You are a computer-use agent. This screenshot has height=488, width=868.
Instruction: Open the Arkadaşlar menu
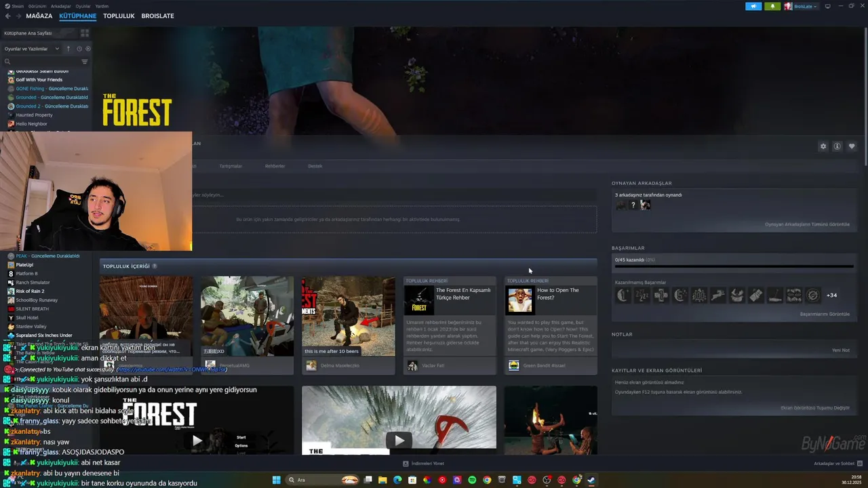click(61, 5)
